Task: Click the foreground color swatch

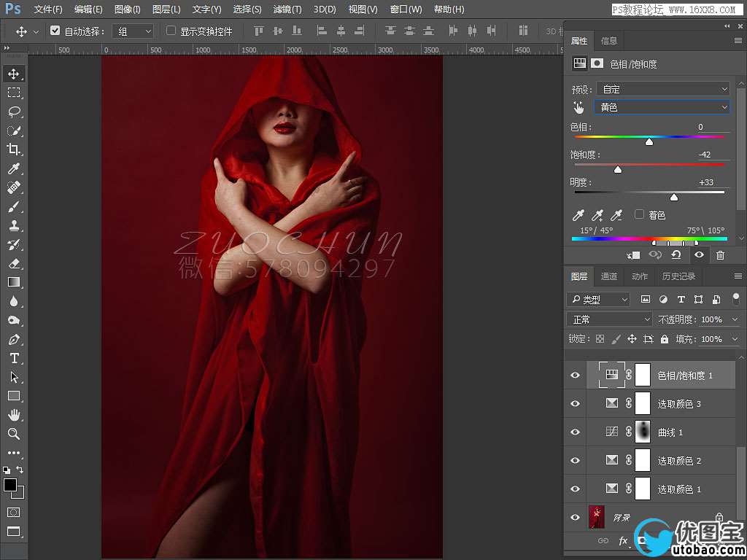Action: pos(10,485)
